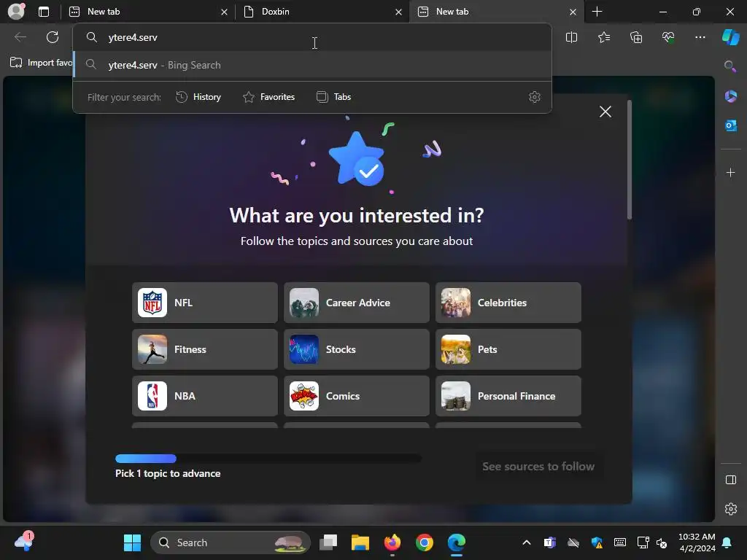Close the first New tab

click(x=224, y=12)
